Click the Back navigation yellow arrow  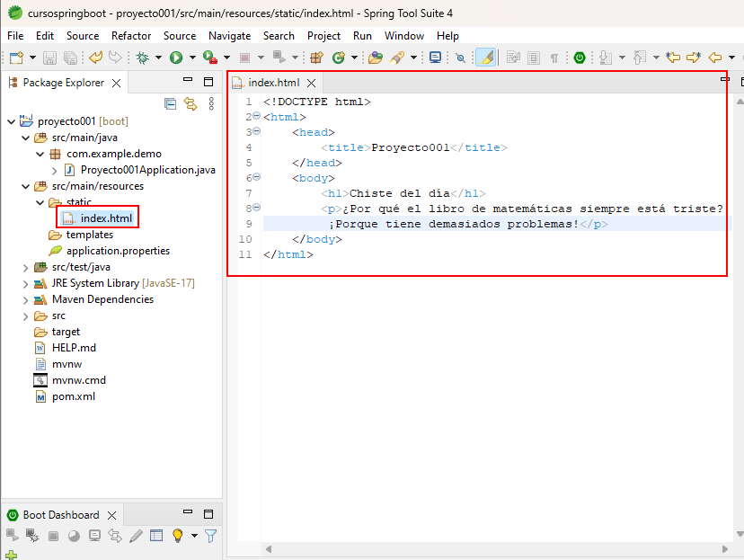tap(715, 58)
